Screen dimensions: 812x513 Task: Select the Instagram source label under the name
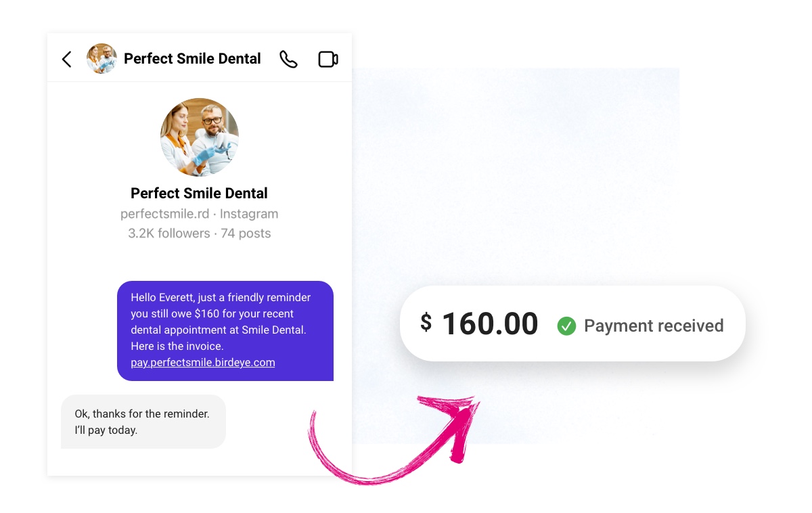click(x=249, y=213)
